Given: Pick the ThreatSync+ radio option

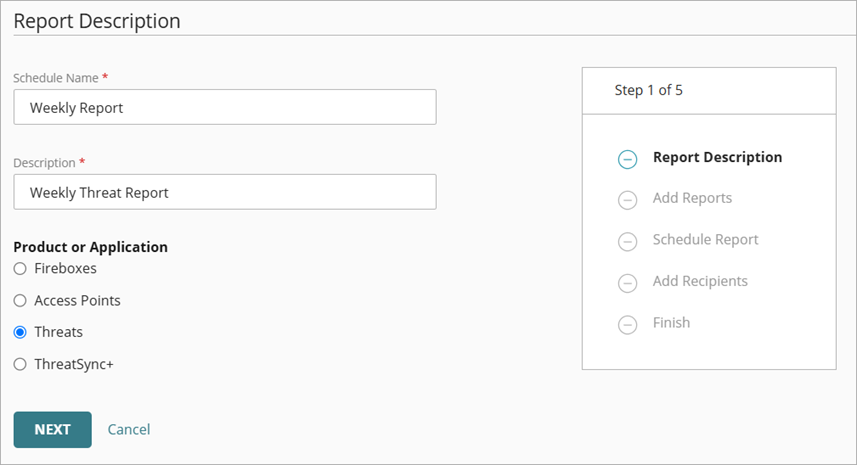Looking at the screenshot, I should pyautogui.click(x=20, y=364).
